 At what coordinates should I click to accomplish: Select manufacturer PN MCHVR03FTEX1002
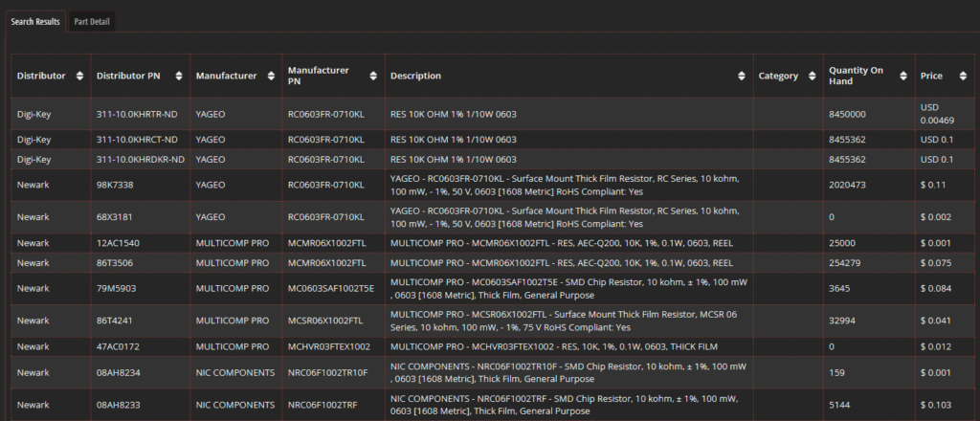click(x=329, y=346)
